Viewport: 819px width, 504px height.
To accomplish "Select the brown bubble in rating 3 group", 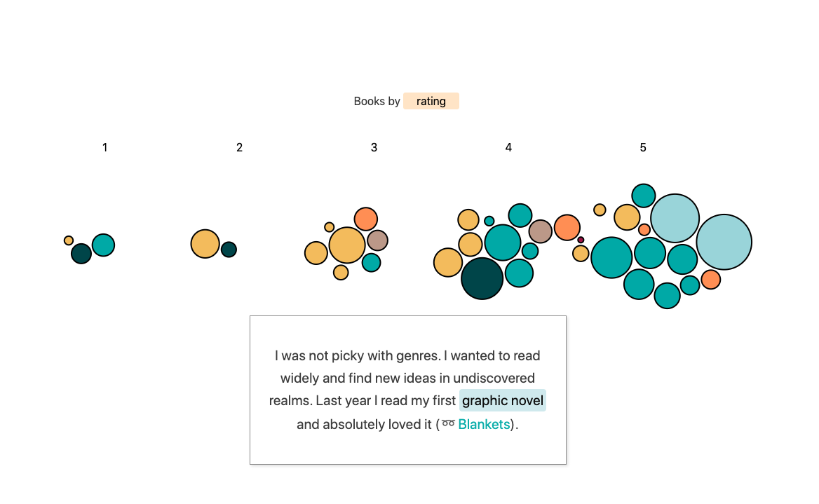I will tap(377, 240).
